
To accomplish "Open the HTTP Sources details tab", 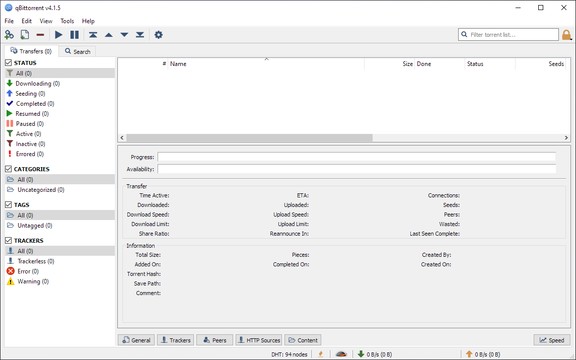I will click(x=259, y=340).
